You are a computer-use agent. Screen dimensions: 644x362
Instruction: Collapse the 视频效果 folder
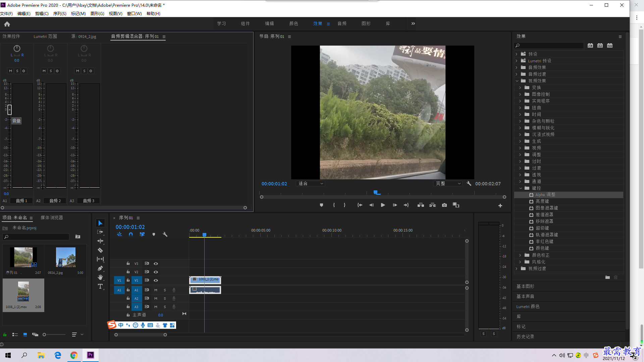click(517, 81)
